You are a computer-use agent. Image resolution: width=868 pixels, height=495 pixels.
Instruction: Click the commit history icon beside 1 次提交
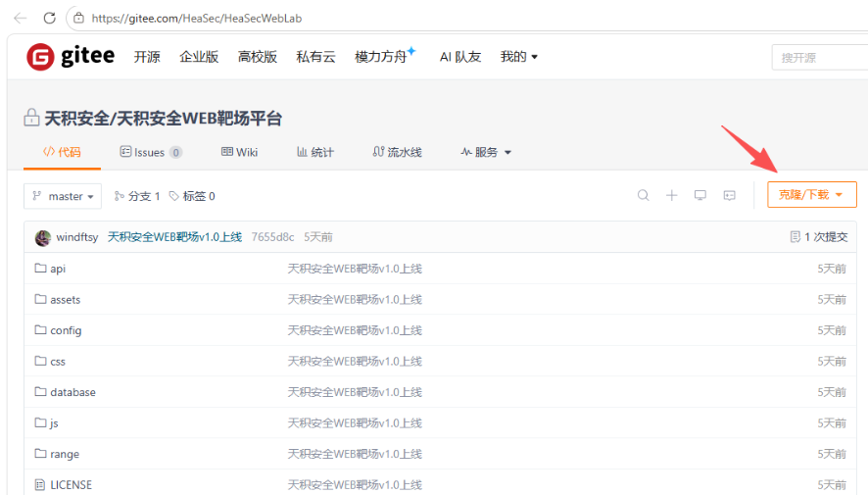[796, 237]
